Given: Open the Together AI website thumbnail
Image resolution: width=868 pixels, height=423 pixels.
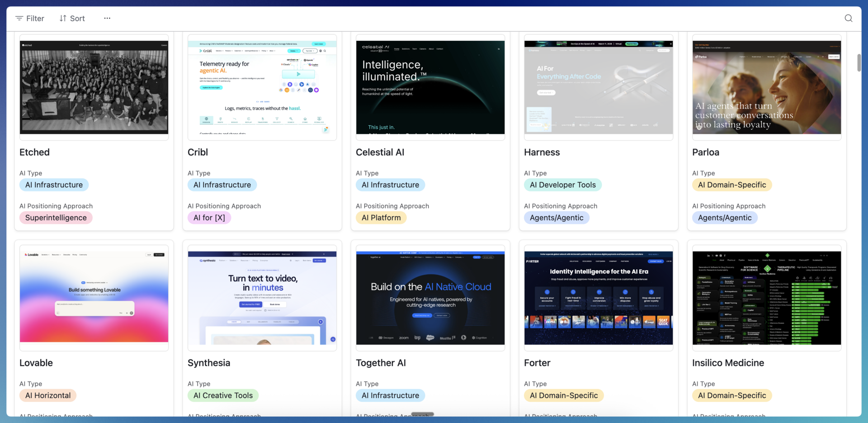Looking at the screenshot, I should coord(430,298).
